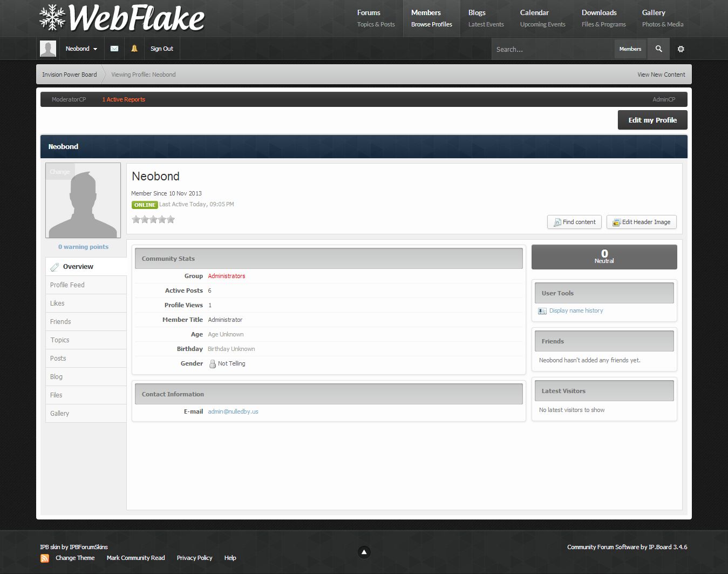Click the Edit my Profile button
Screen dimensions: 728x574
click(652, 120)
